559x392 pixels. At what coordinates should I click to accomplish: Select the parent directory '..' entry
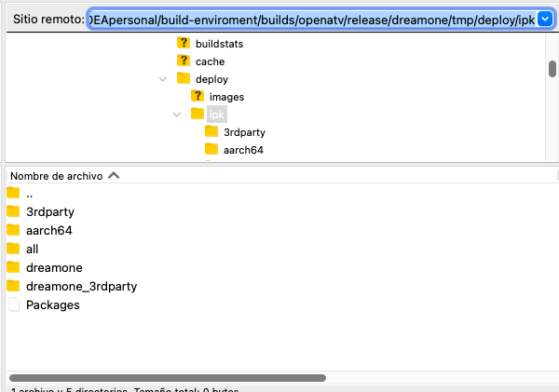[30, 194]
